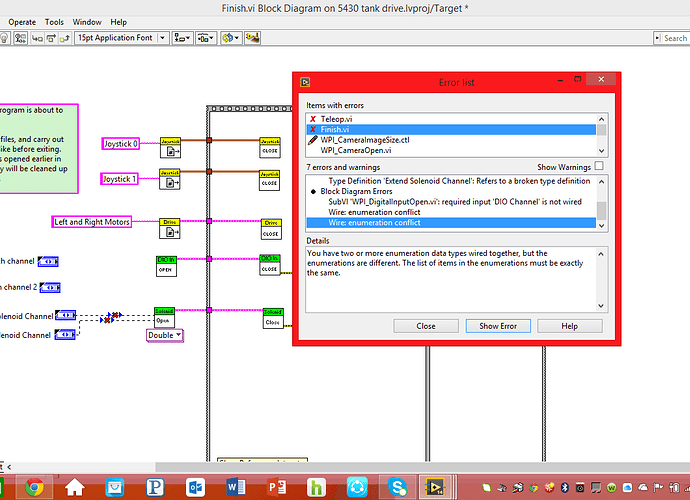Click Joystick Close VI on Joystick 0 wire
Screen dimensions: 690x500
click(270, 147)
